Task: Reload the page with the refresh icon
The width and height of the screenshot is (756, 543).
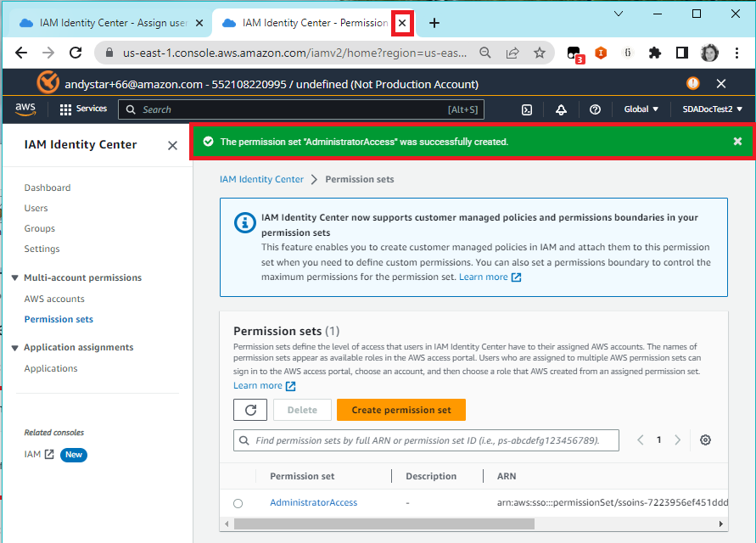Action: click(76, 53)
